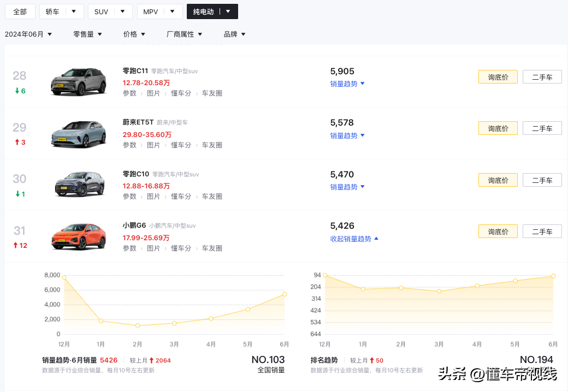
Task: Open 蔚来ET5T car thumbnail
Action: pyautogui.click(x=79, y=134)
